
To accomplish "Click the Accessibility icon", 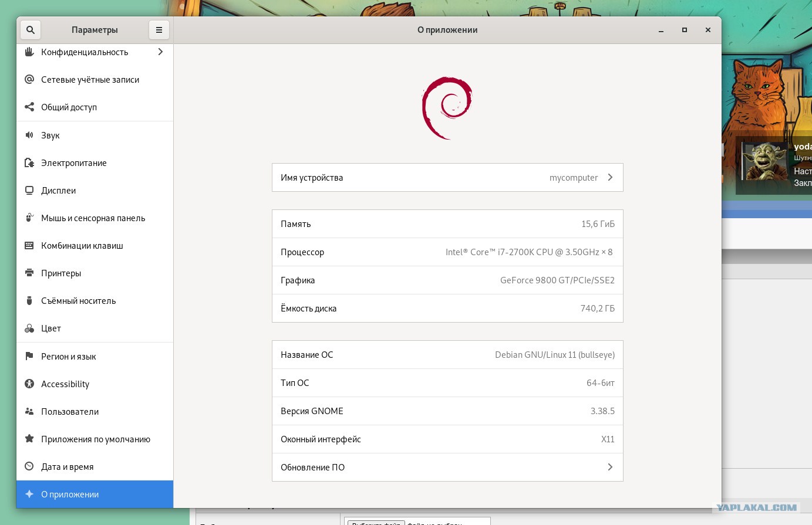I will [x=29, y=384].
